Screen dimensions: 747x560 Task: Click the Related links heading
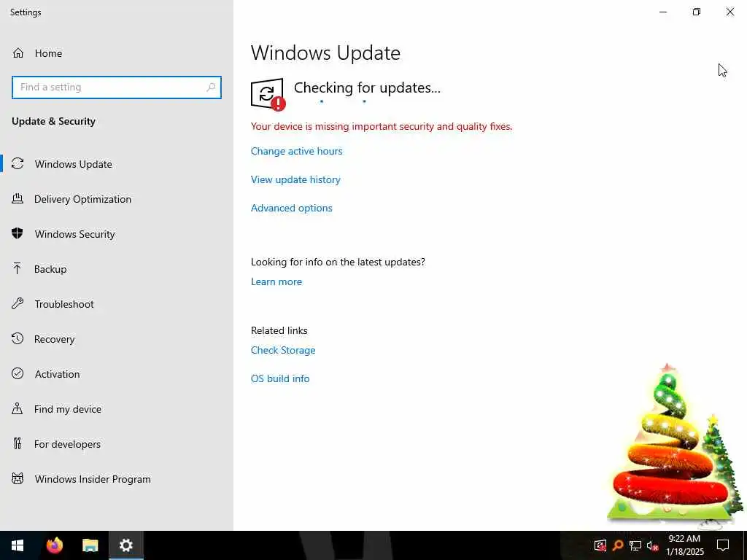[x=279, y=330]
